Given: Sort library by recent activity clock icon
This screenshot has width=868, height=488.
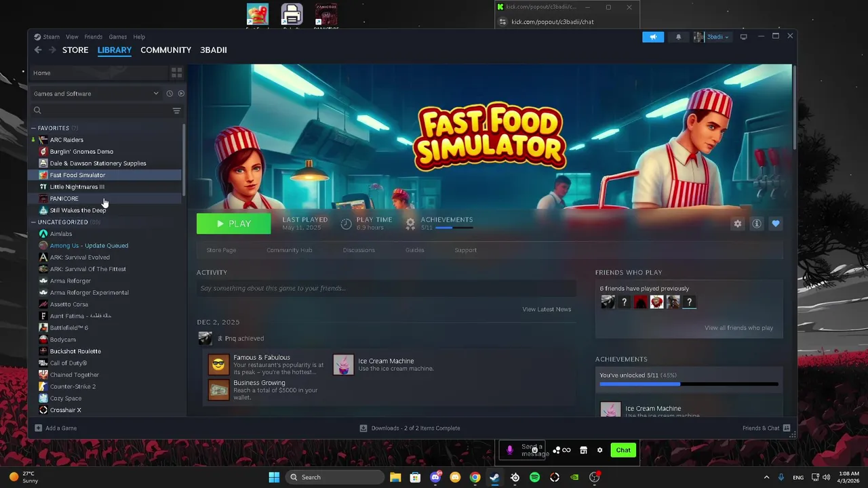Looking at the screenshot, I should click(170, 94).
